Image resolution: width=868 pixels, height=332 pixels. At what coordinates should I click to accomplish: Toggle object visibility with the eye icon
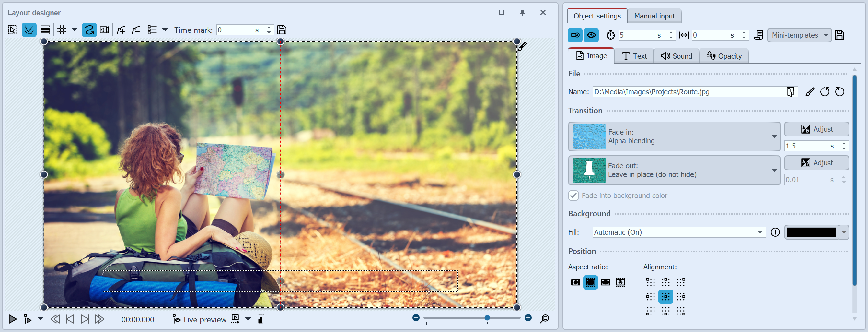591,35
